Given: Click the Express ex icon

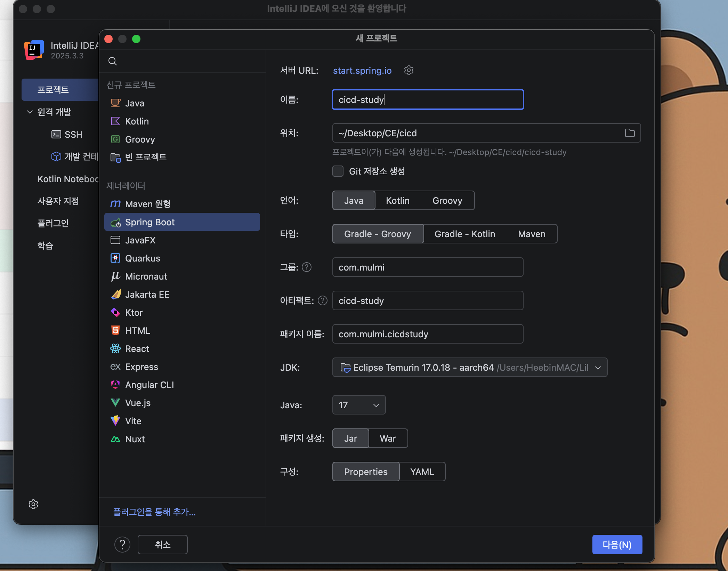Looking at the screenshot, I should pyautogui.click(x=115, y=367).
